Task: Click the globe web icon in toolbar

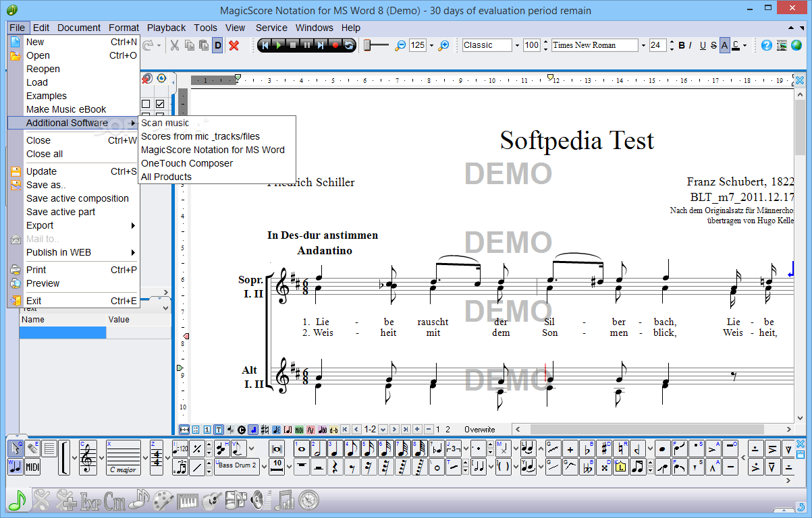Action: pyautogui.click(x=797, y=45)
